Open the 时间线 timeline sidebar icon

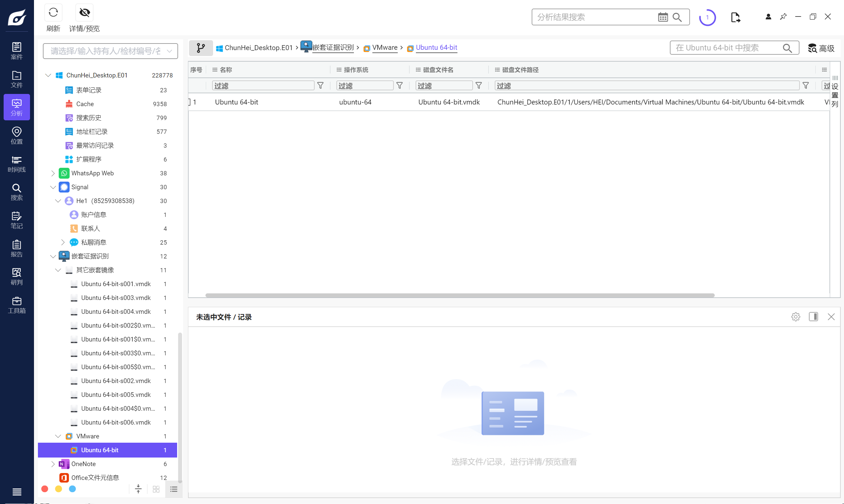click(x=16, y=164)
